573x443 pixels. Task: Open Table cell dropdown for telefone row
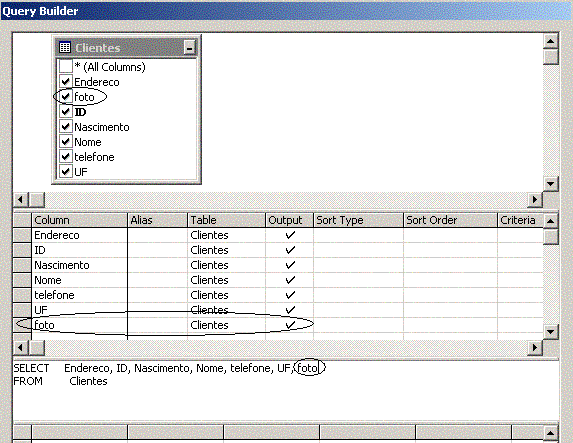click(227, 295)
